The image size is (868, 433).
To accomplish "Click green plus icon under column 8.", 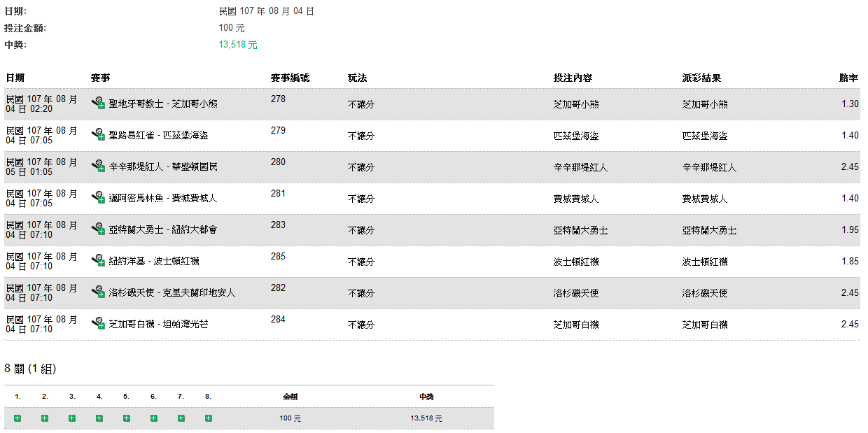I will [209, 418].
